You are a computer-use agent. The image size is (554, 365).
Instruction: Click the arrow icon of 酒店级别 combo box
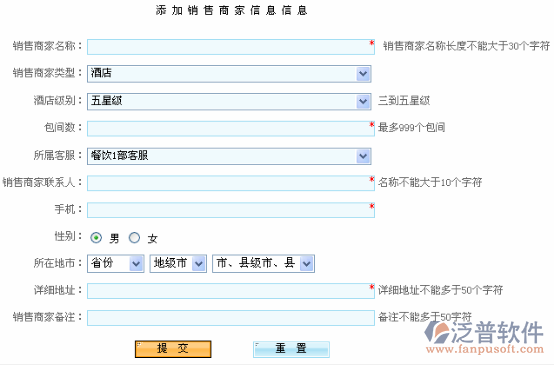(363, 101)
